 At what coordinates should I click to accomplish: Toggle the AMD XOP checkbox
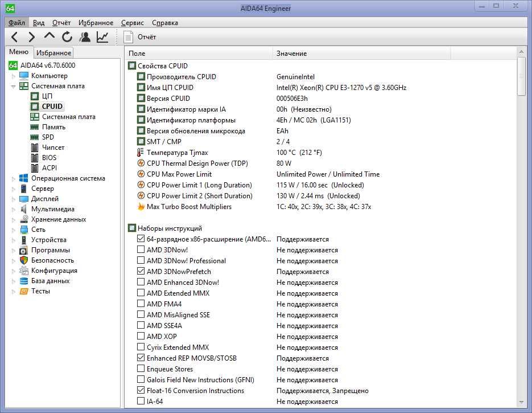tap(141, 336)
